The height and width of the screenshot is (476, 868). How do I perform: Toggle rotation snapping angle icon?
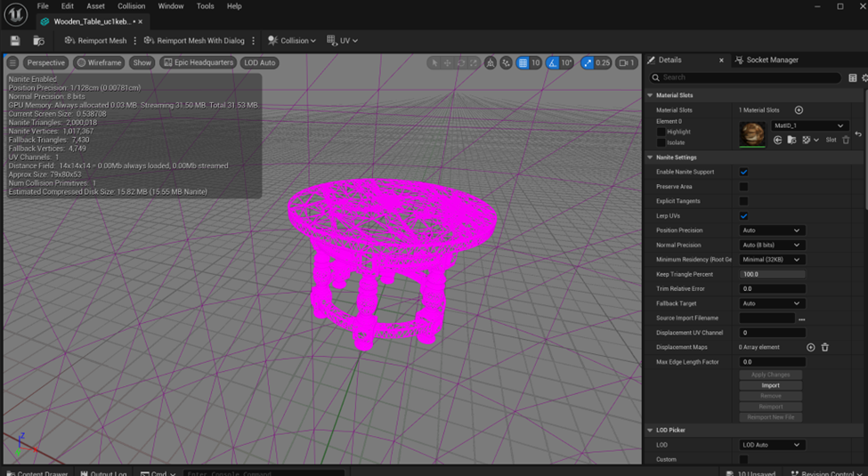coord(553,63)
